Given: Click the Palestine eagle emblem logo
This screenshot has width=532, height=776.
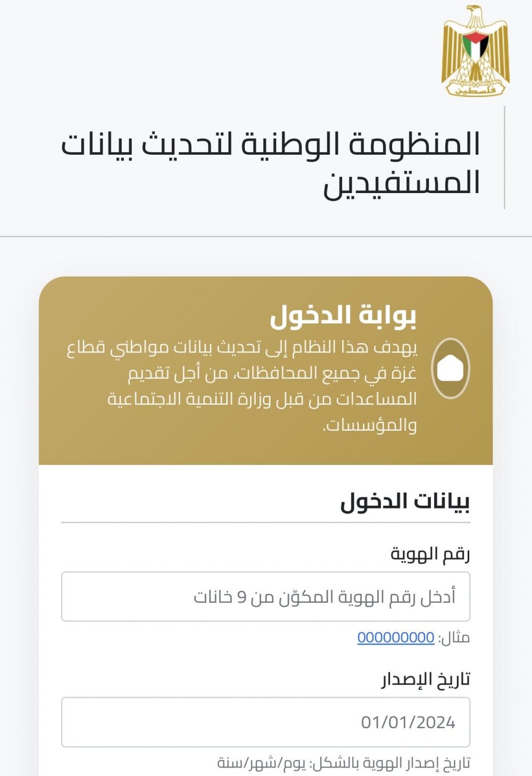Looking at the screenshot, I should click(475, 51).
